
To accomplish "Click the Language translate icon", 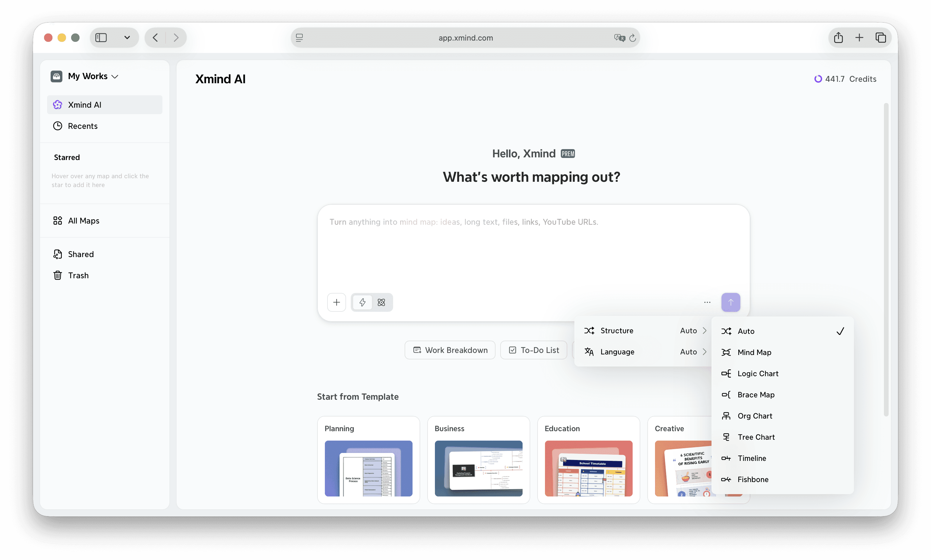I will click(x=589, y=352).
